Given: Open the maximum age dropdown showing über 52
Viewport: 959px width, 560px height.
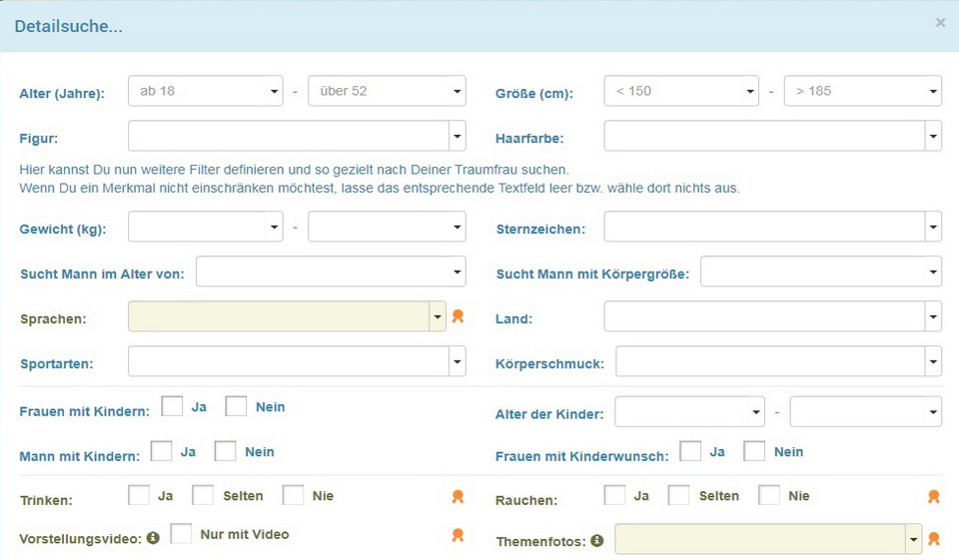Looking at the screenshot, I should [x=387, y=91].
